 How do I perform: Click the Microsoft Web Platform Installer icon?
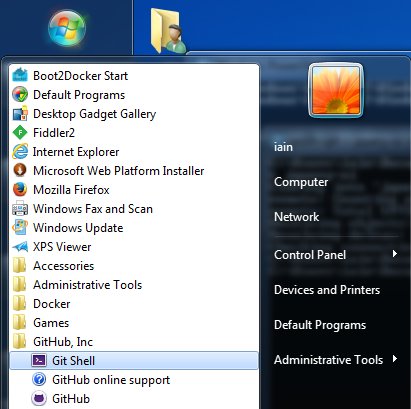(20, 171)
